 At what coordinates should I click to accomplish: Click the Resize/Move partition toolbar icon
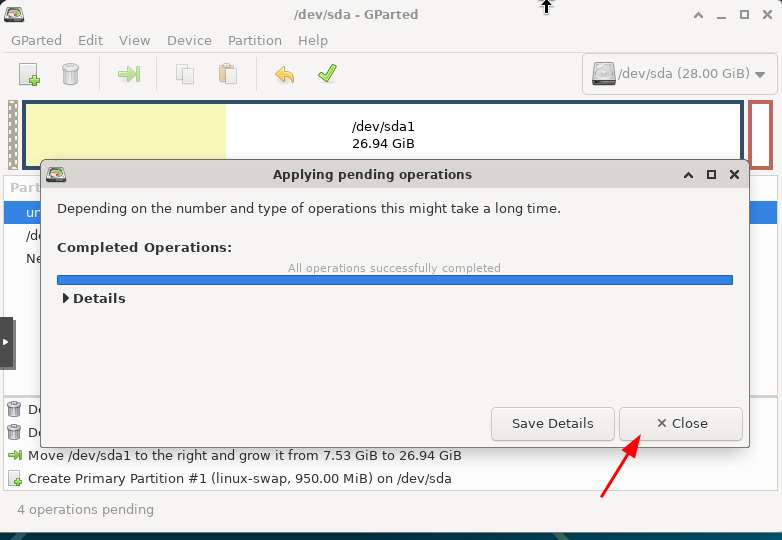128,74
